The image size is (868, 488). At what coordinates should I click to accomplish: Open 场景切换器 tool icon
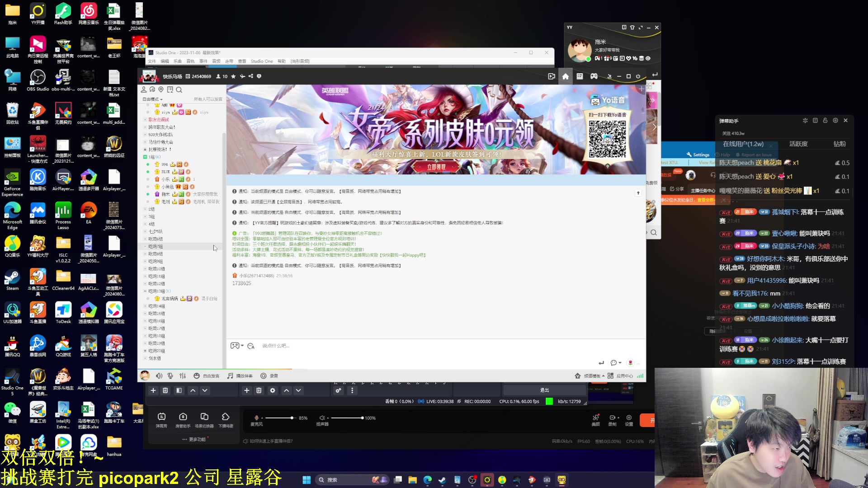[204, 420]
